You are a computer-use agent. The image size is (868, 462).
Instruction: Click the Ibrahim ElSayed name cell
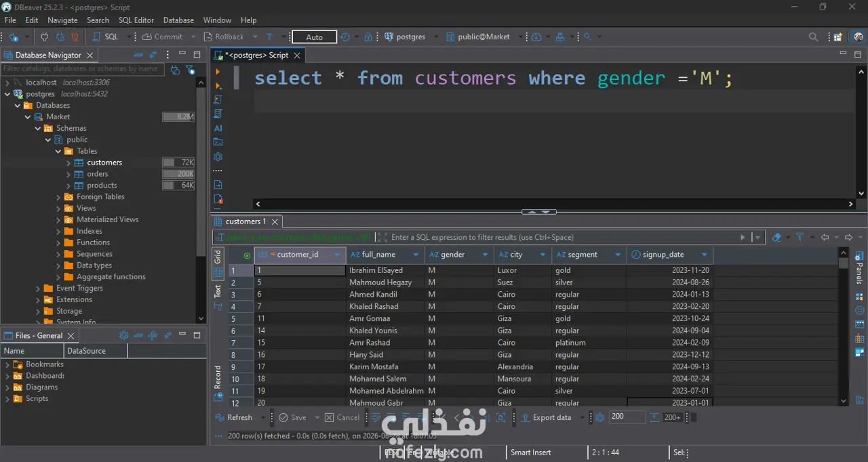(385, 270)
